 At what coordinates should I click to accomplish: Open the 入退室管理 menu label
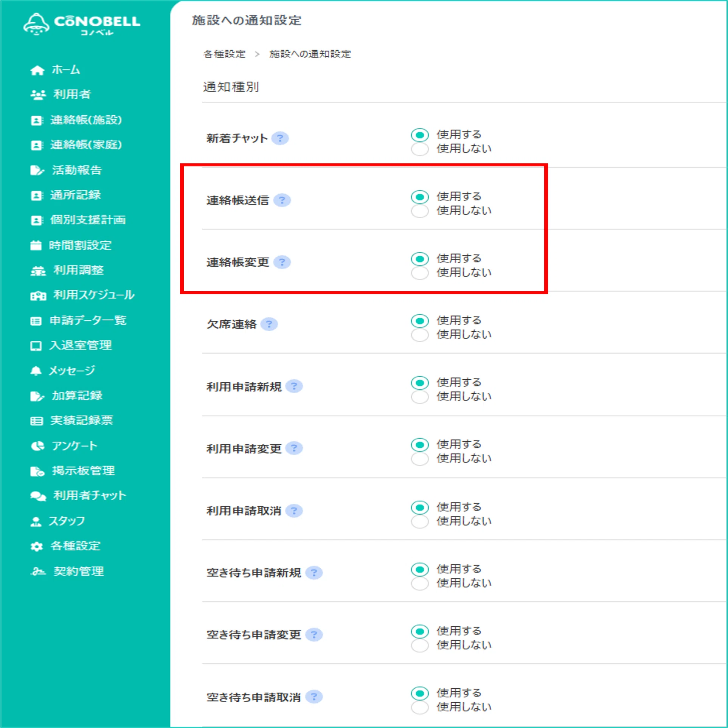(81, 345)
